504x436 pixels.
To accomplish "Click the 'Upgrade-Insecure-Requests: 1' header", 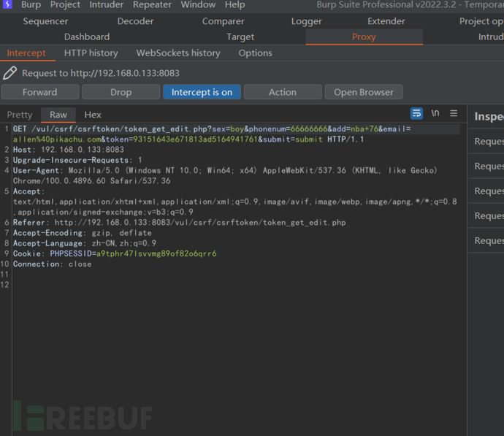I will point(77,160).
